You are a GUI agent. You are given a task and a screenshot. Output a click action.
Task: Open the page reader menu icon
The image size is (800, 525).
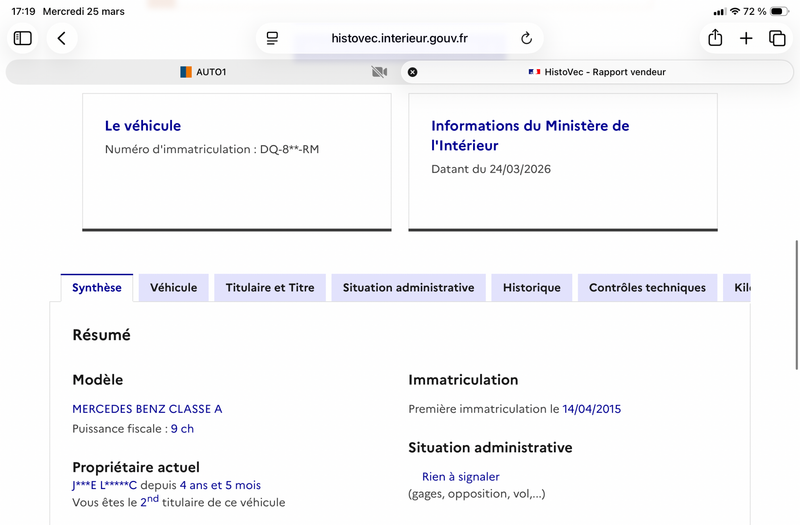pyautogui.click(x=272, y=38)
